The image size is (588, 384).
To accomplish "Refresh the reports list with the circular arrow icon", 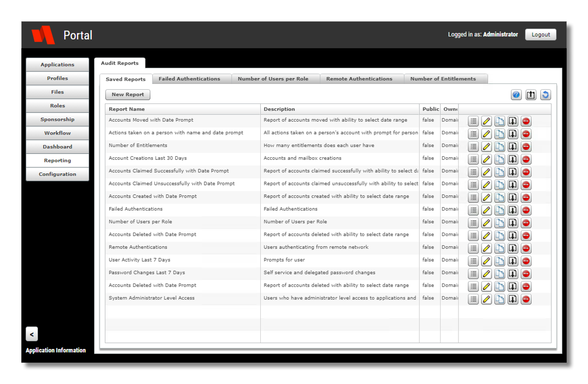I will click(545, 95).
